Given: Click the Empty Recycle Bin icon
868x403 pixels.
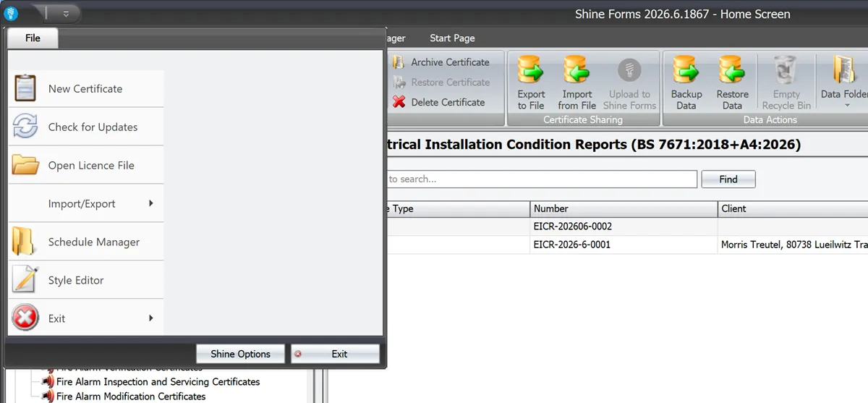Looking at the screenshot, I should coord(786,71).
